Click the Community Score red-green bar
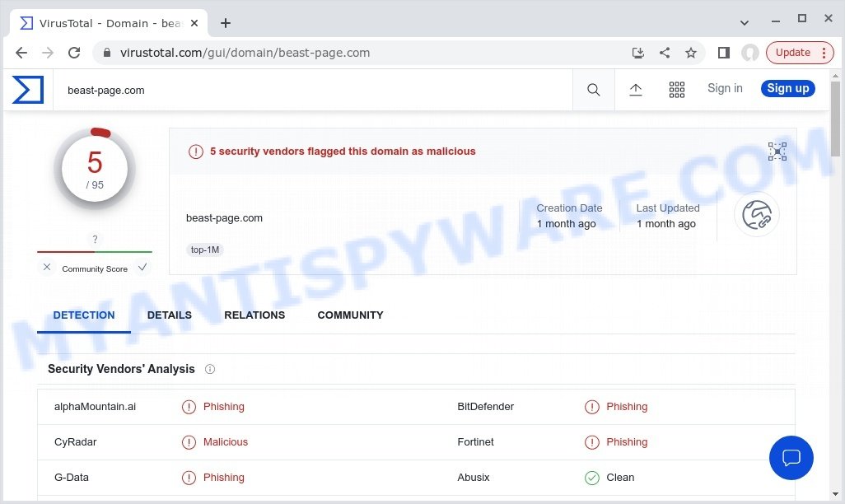The height and width of the screenshot is (504, 845). (x=95, y=252)
